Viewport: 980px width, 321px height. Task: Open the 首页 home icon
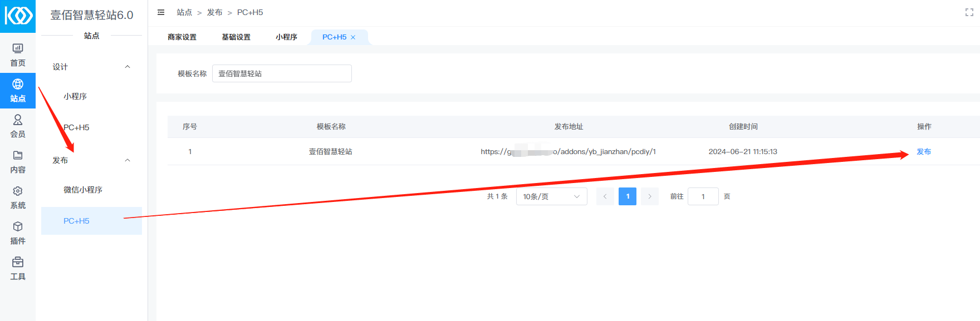pos(18,48)
